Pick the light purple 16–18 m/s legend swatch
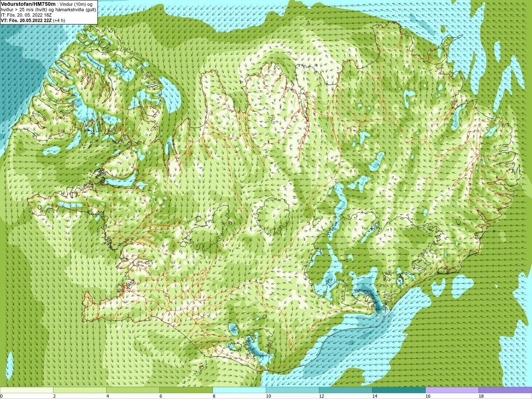The image size is (532, 399). coord(452,390)
